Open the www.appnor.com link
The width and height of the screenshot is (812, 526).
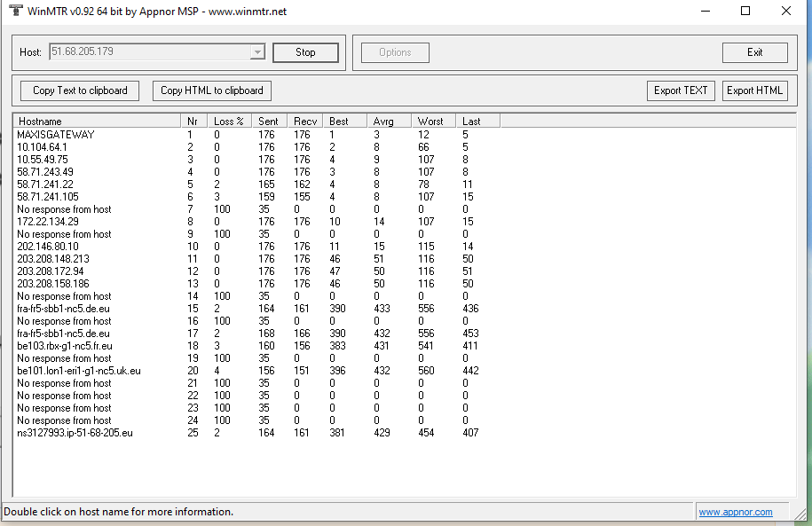coord(735,512)
